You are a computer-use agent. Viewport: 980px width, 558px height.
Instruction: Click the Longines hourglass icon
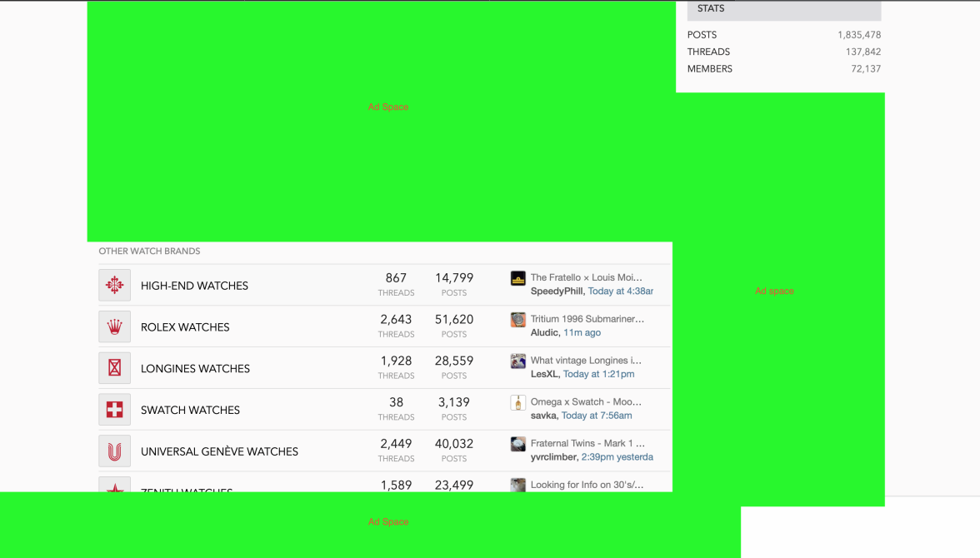(114, 367)
